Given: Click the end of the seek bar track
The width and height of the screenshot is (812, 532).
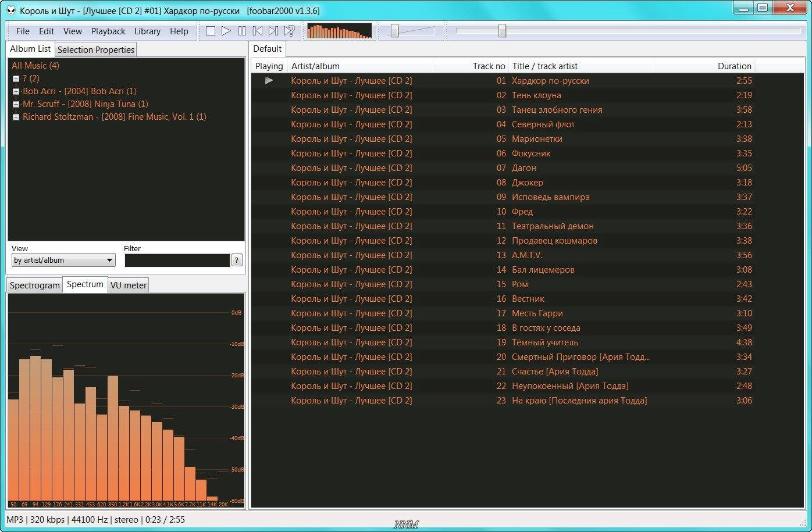Looking at the screenshot, I should click(x=798, y=31).
